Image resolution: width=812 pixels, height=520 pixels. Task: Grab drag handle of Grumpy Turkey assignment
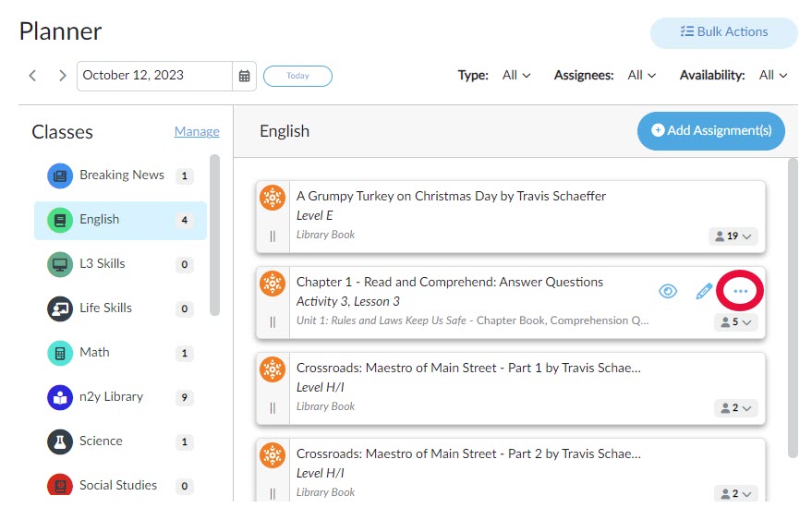click(273, 236)
